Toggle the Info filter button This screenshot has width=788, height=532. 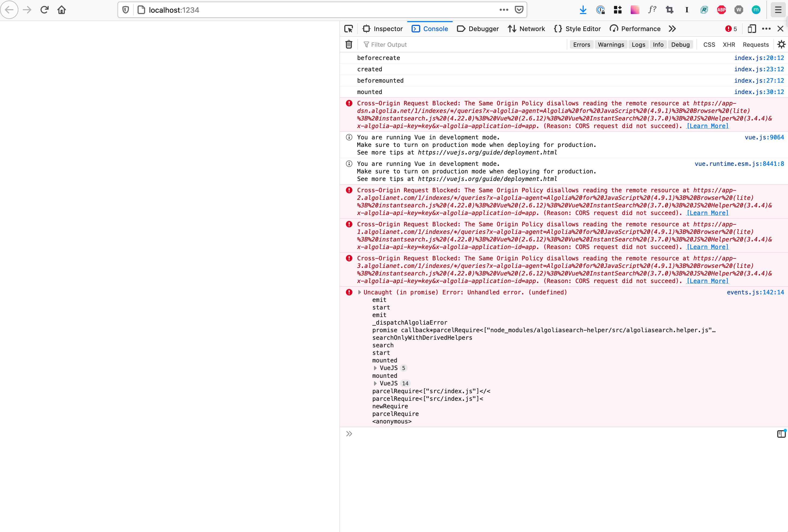[x=658, y=44]
